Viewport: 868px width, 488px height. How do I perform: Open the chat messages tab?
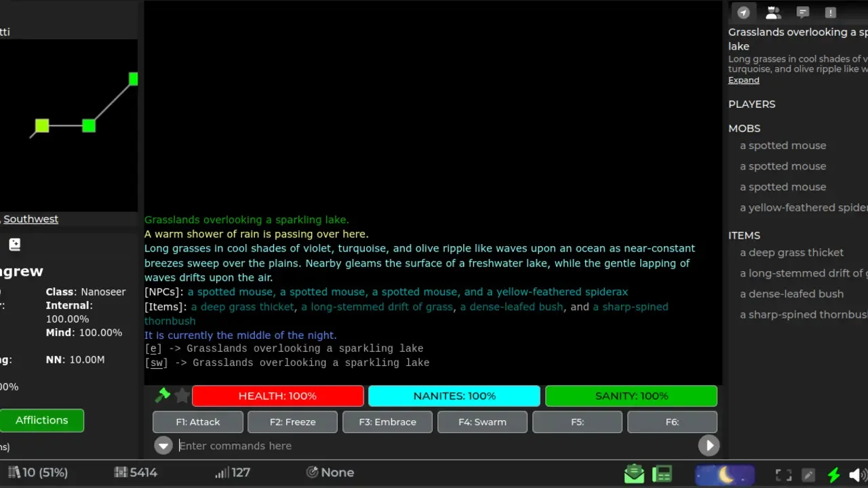click(x=803, y=12)
